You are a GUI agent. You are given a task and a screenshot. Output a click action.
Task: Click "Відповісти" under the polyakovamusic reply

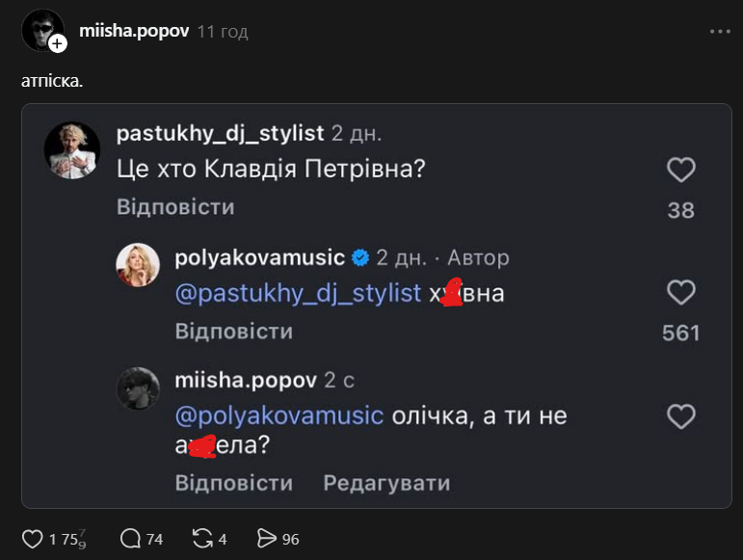click(x=233, y=332)
